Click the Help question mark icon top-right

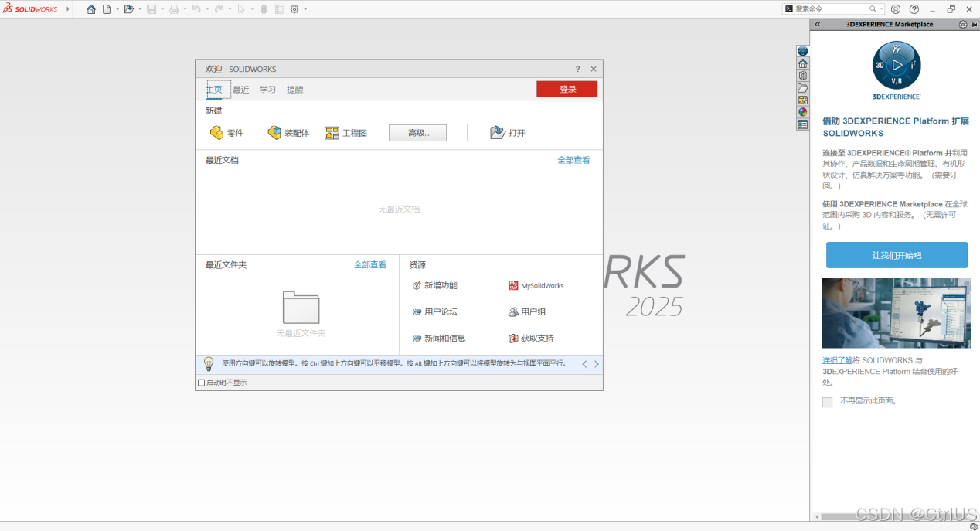(x=914, y=9)
